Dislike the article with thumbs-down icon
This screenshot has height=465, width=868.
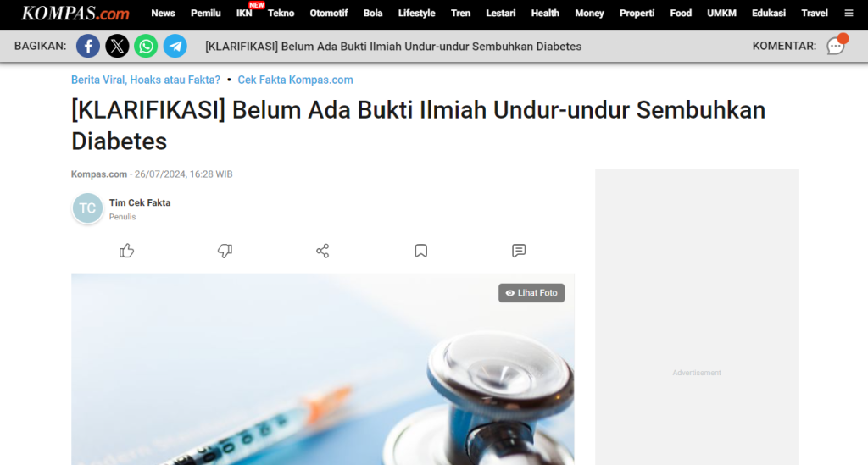click(x=225, y=251)
